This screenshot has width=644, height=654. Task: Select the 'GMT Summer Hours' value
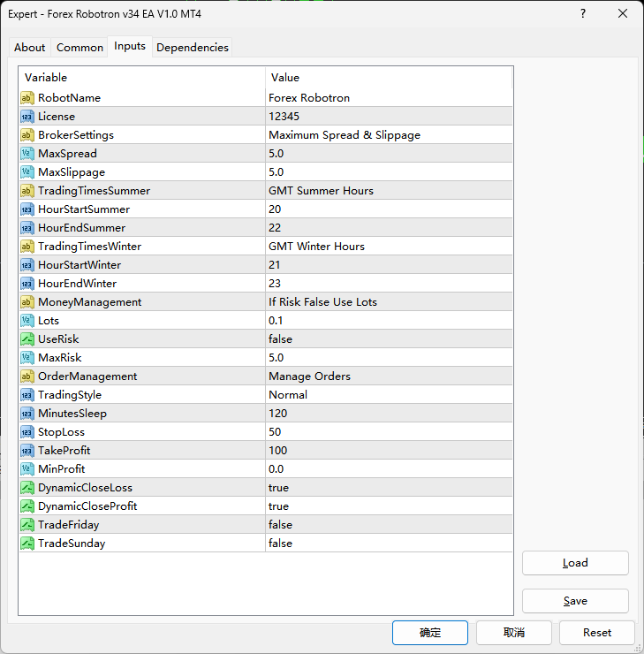389,191
